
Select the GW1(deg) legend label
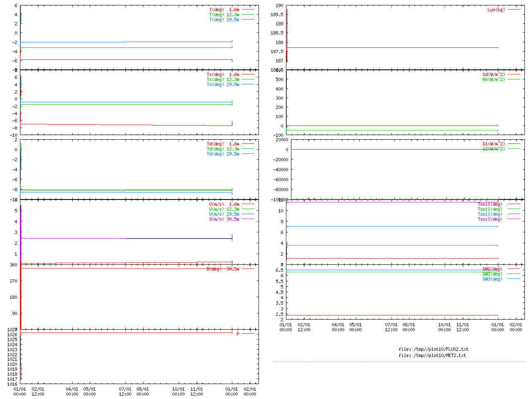tap(493, 269)
